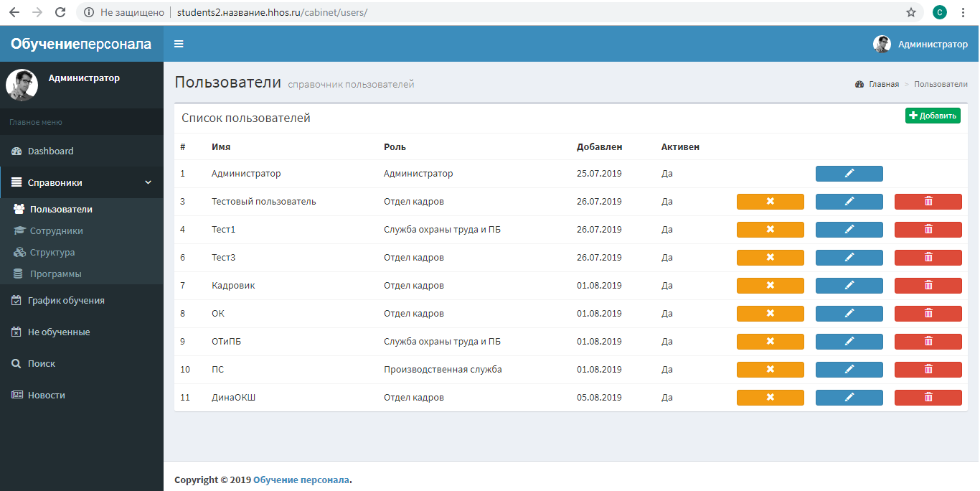This screenshot has width=980, height=491.
Task: Click the trash icon for ДинаОКШ
Action: point(928,398)
